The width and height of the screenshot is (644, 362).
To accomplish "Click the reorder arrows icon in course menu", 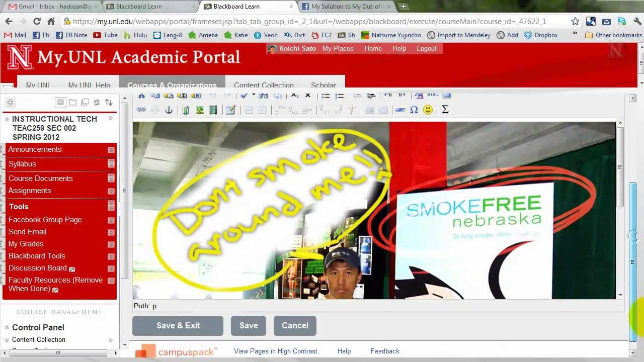I will coord(109,103).
